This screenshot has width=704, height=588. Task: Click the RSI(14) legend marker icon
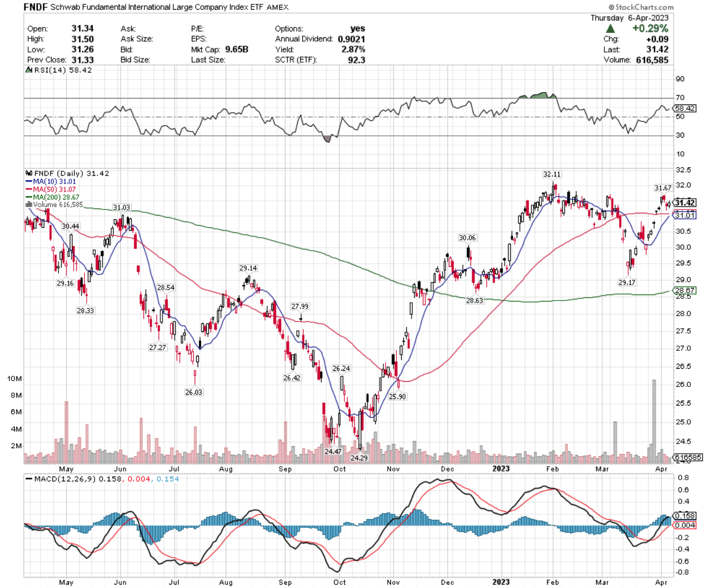point(29,70)
